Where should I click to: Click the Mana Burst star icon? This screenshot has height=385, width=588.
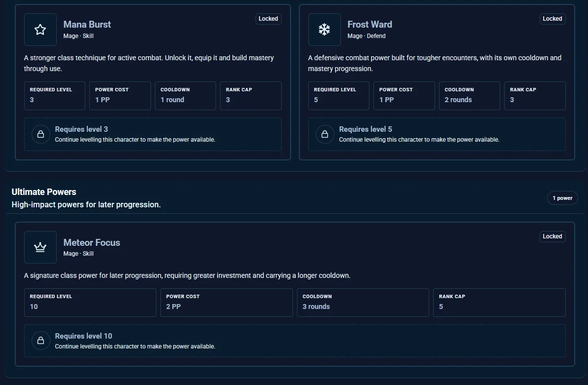(40, 30)
